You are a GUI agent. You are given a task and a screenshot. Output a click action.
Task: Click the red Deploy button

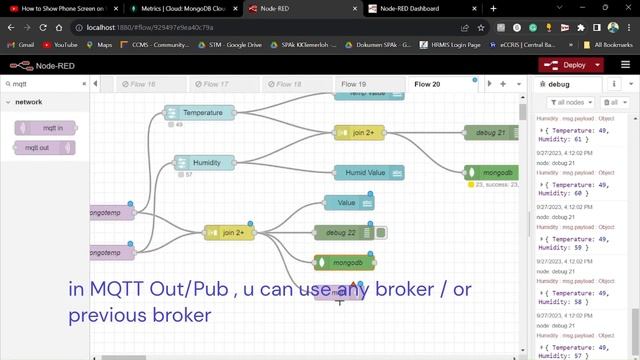click(x=566, y=65)
